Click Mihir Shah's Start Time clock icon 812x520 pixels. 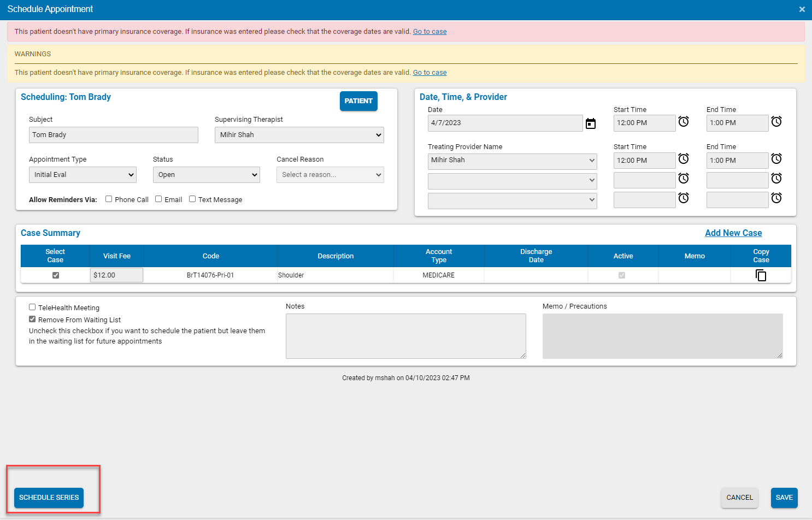684,158
